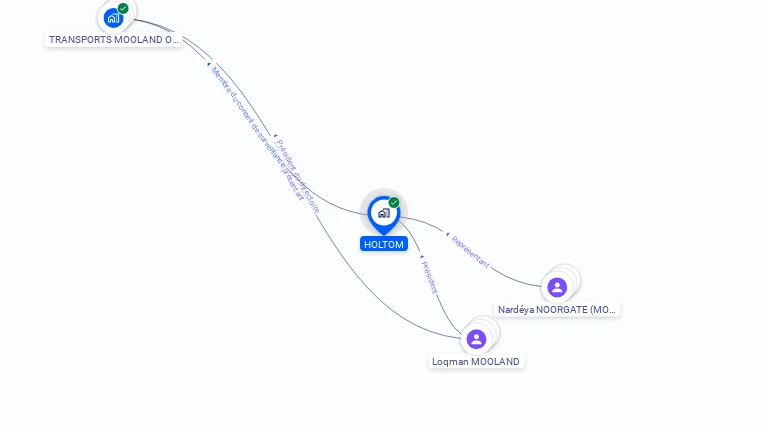Click the Nardéya NOORGATE person icon
Viewport: 768px width, 432px height.
pos(557,288)
